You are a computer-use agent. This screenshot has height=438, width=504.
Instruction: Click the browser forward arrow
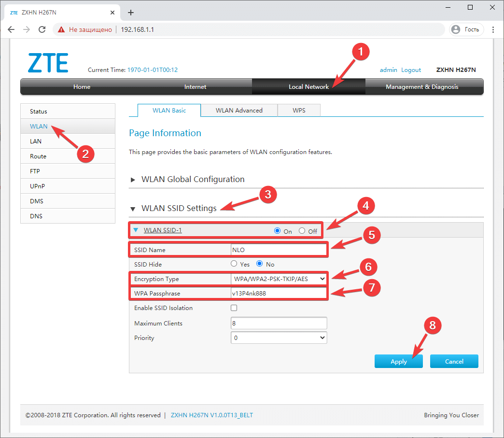click(x=27, y=29)
